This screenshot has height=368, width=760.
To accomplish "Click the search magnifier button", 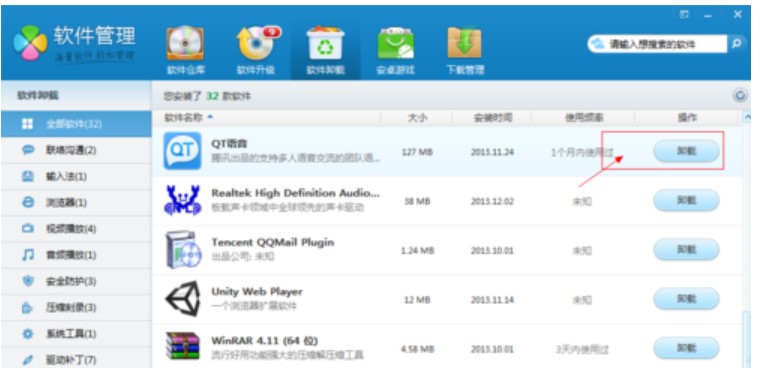I will tap(736, 44).
